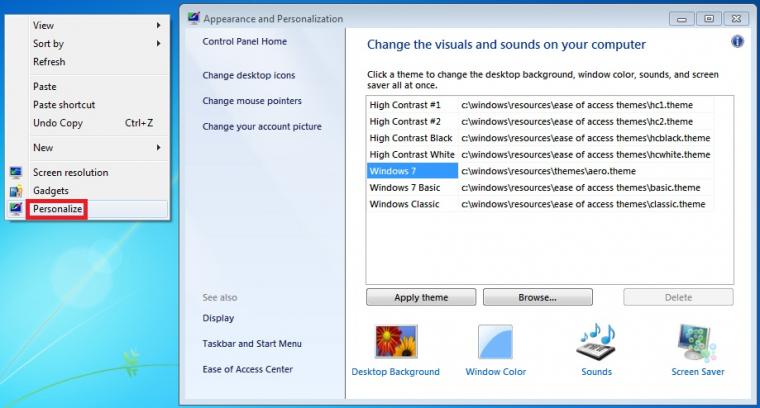
Task: Select the Windows 7 Basic theme
Action: pos(405,188)
